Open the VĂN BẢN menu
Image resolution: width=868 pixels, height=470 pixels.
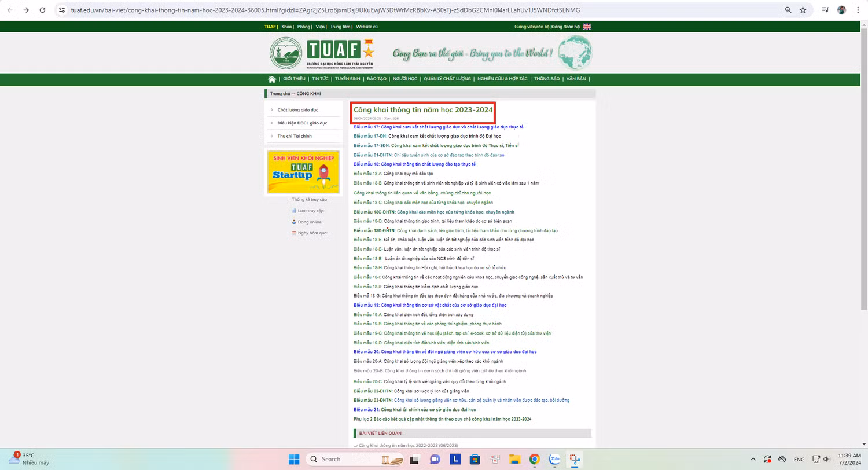coord(576,79)
